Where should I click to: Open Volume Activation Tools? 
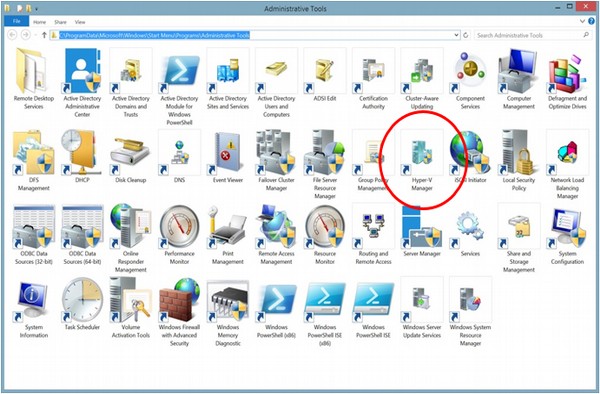[x=130, y=308]
